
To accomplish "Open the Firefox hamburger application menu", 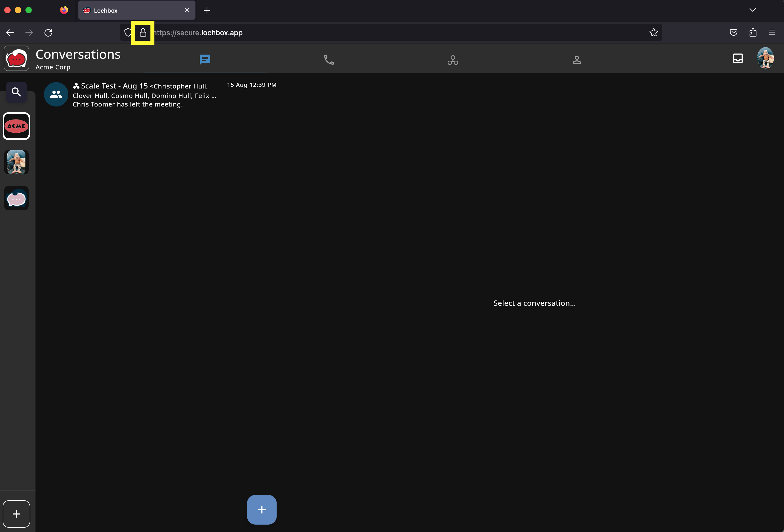I will click(x=772, y=33).
